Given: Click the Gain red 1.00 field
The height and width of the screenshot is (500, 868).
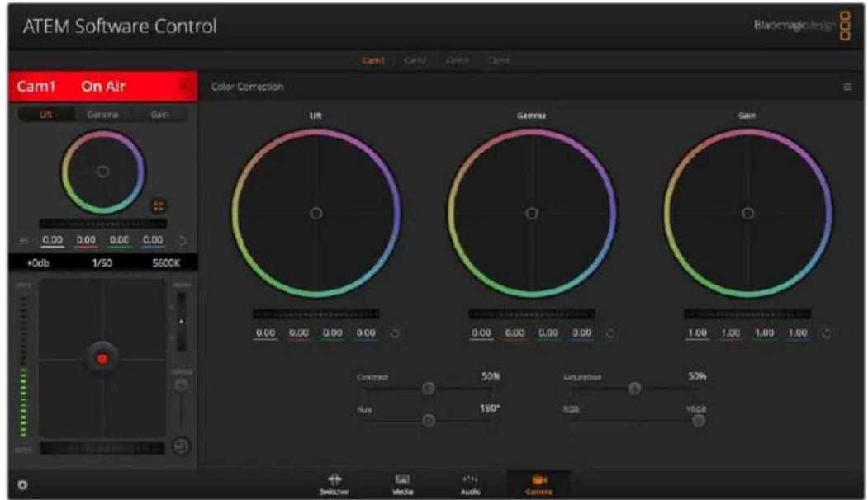Looking at the screenshot, I should pyautogui.click(x=731, y=333).
